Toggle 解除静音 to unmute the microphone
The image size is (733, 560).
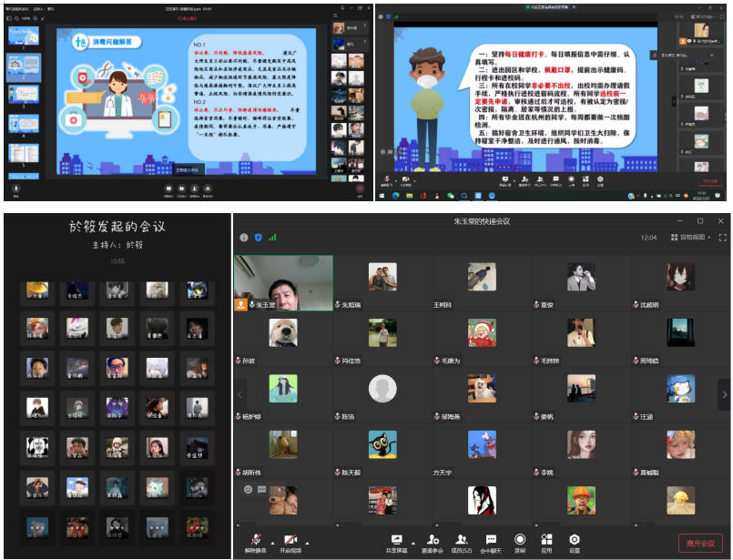coord(257,540)
